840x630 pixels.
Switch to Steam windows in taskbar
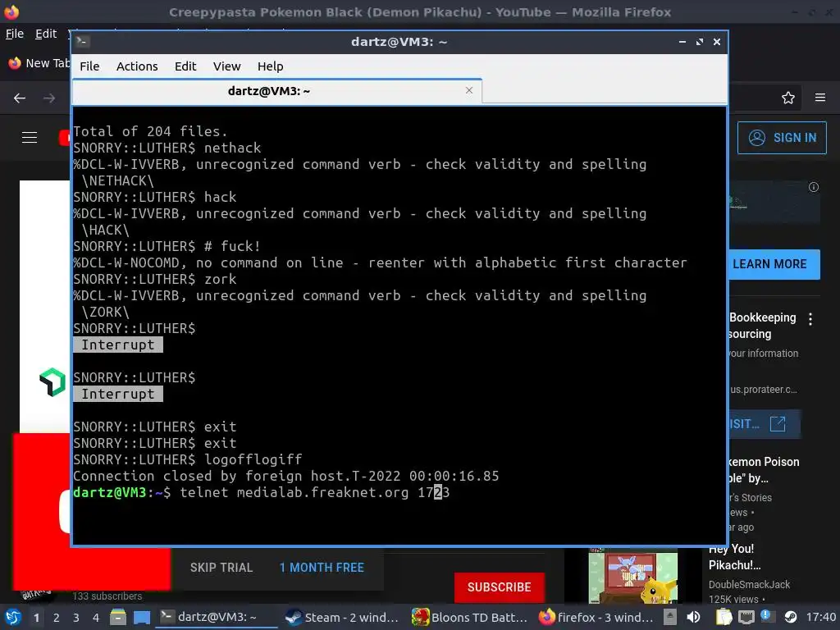(x=342, y=617)
